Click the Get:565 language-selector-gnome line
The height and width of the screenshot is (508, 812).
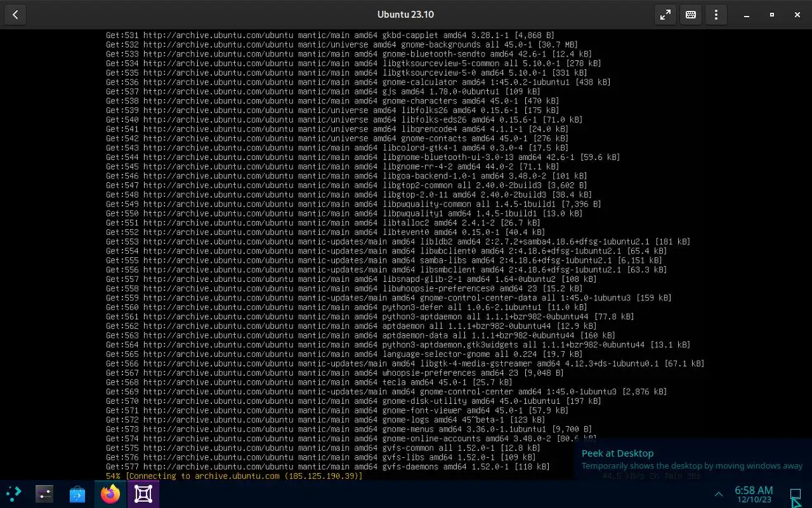pyautogui.click(x=344, y=354)
